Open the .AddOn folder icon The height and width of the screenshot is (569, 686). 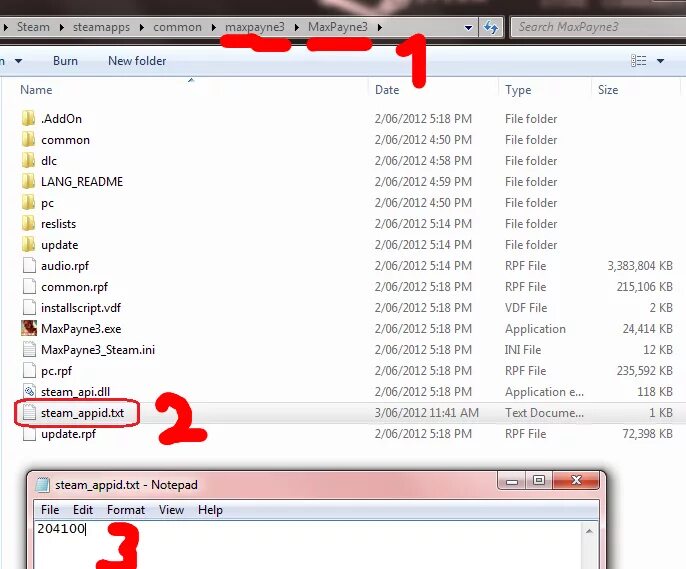pyautogui.click(x=28, y=119)
